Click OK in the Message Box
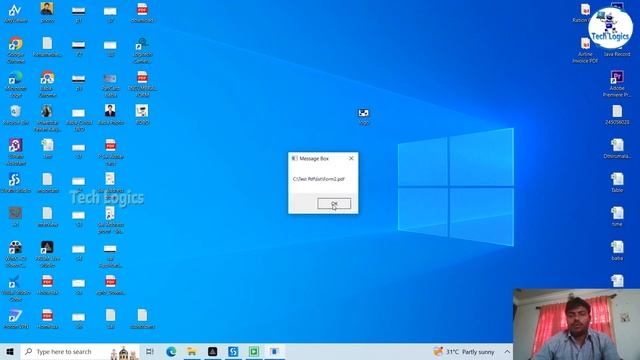This screenshot has width=640, height=360. click(x=334, y=203)
